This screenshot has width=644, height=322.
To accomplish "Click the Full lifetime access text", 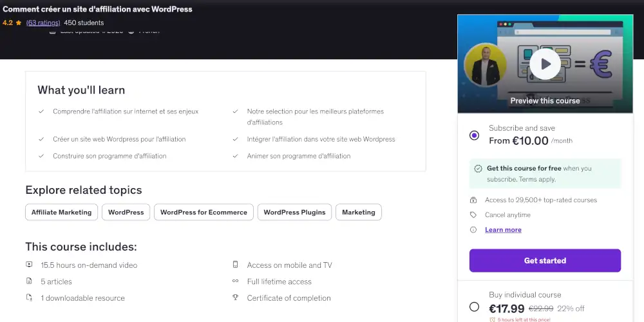I will (279, 281).
